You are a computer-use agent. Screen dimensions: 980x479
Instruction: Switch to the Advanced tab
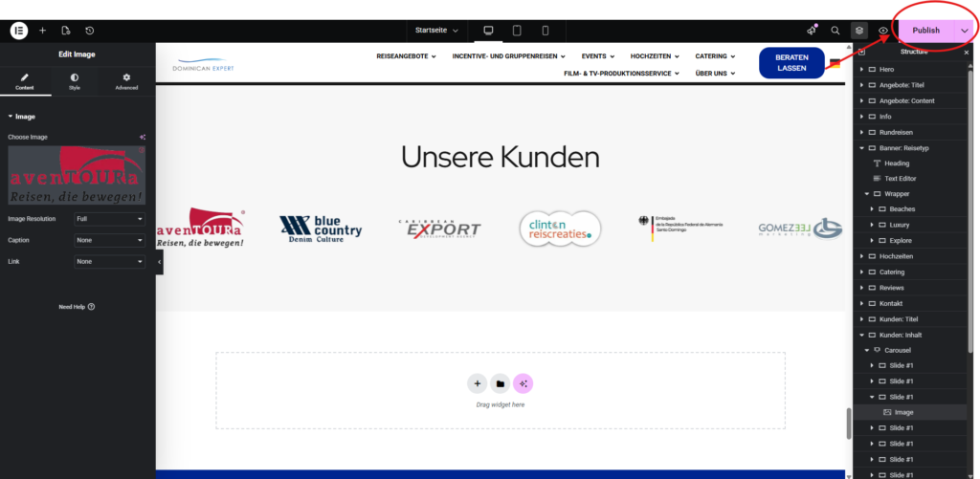point(126,81)
